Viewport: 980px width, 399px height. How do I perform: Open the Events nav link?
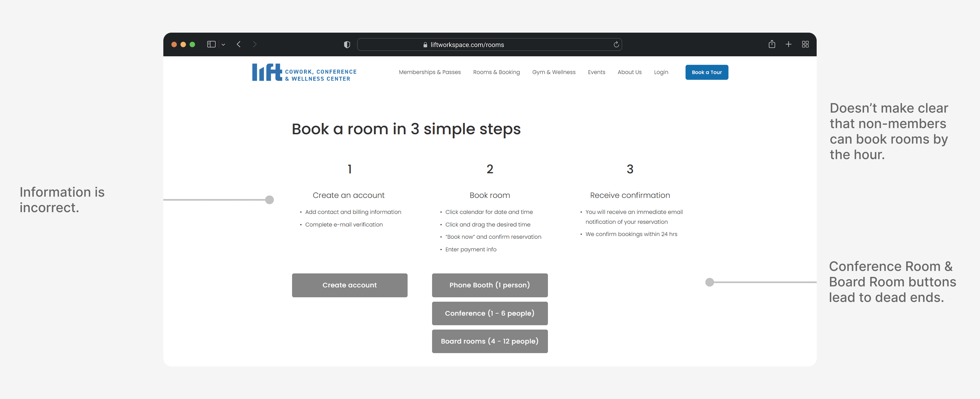[596, 72]
